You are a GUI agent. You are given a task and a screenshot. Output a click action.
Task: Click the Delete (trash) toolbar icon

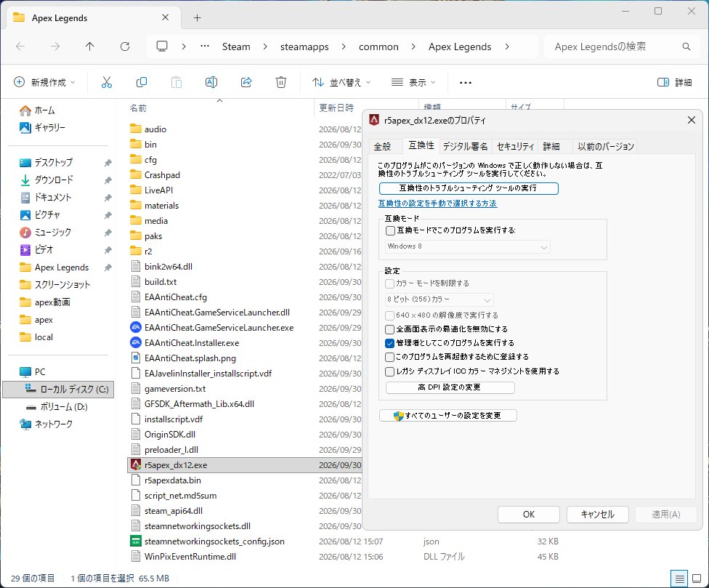(281, 82)
